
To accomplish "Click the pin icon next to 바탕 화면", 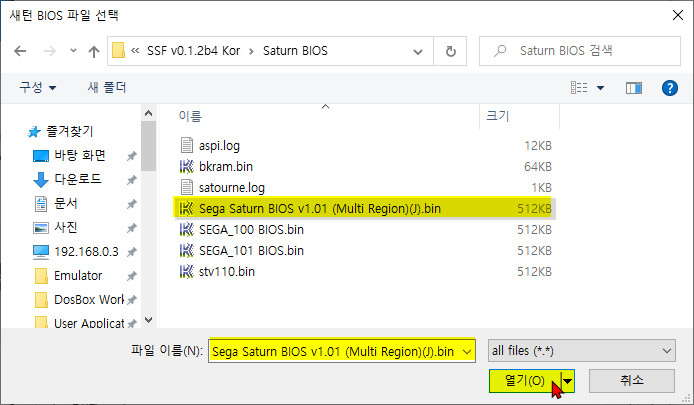I will click(131, 156).
